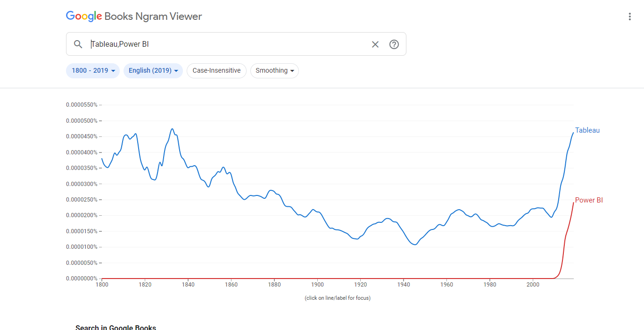Viewport: 644px width, 330px height.
Task: Click the 1800 marker on the year axis
Action: pyautogui.click(x=102, y=285)
